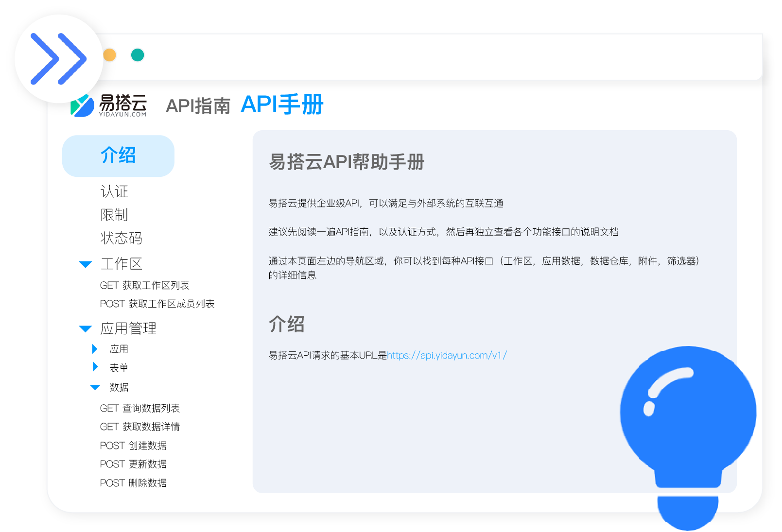
Task: Open the api.yidayun.com/v1 link
Action: coord(447,355)
